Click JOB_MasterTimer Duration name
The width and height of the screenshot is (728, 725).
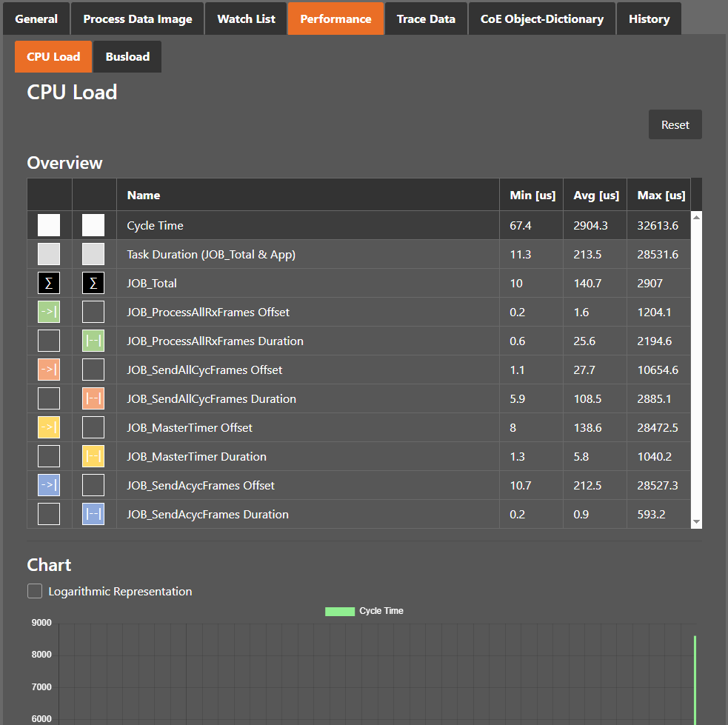click(x=196, y=456)
